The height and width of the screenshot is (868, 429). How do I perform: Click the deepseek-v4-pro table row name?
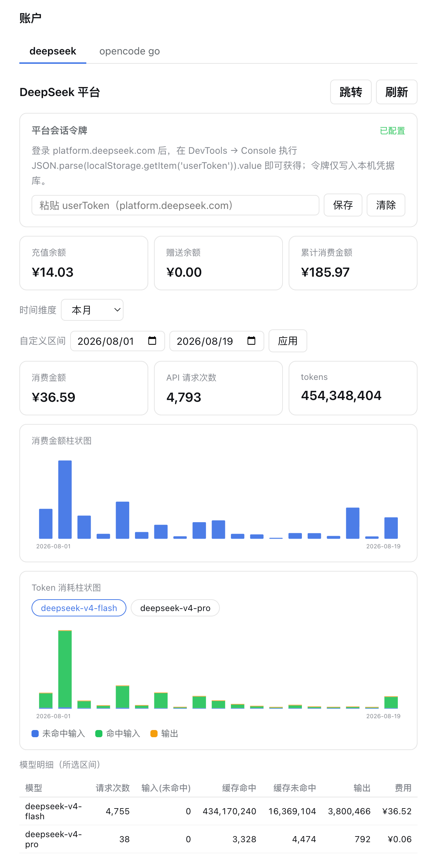[x=54, y=839]
